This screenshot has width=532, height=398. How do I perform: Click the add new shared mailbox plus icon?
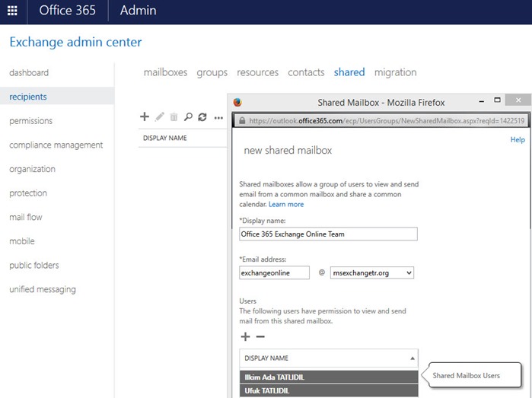point(145,116)
